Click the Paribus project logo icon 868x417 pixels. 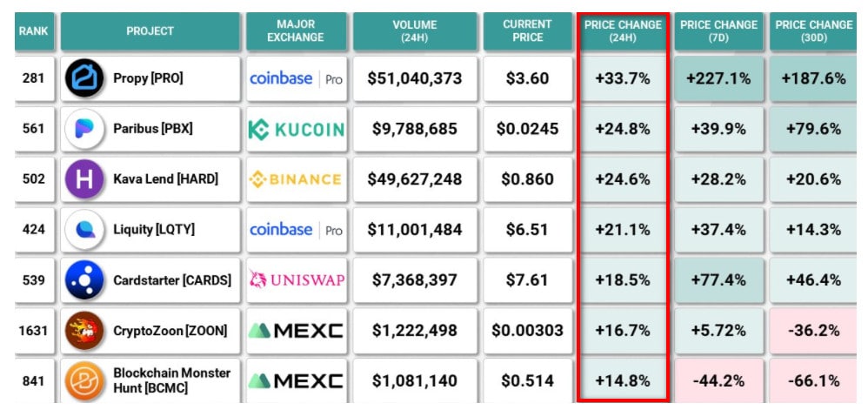coord(84,129)
